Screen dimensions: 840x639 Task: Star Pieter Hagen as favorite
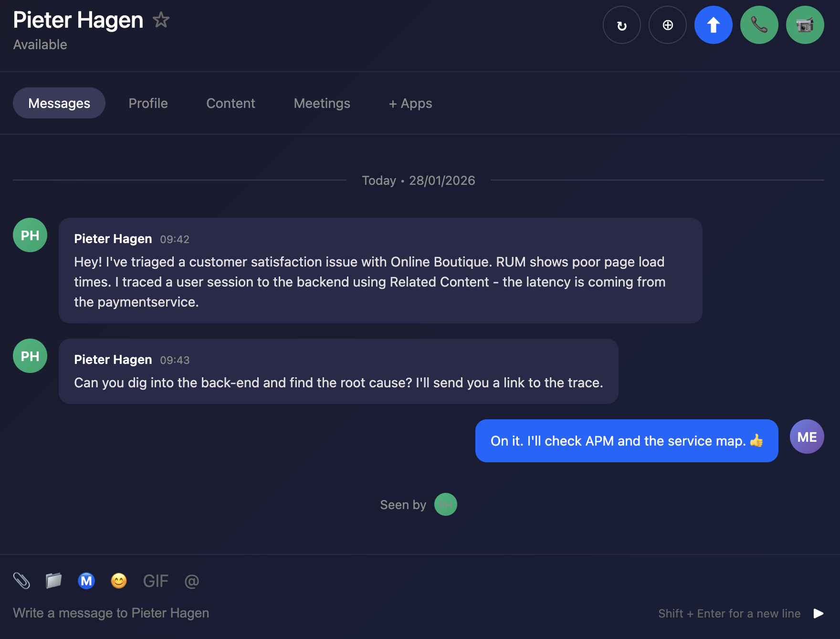coord(161,20)
